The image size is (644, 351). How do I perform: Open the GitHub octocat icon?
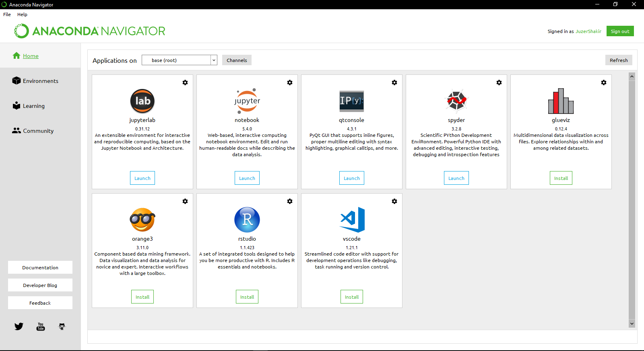[x=62, y=326]
